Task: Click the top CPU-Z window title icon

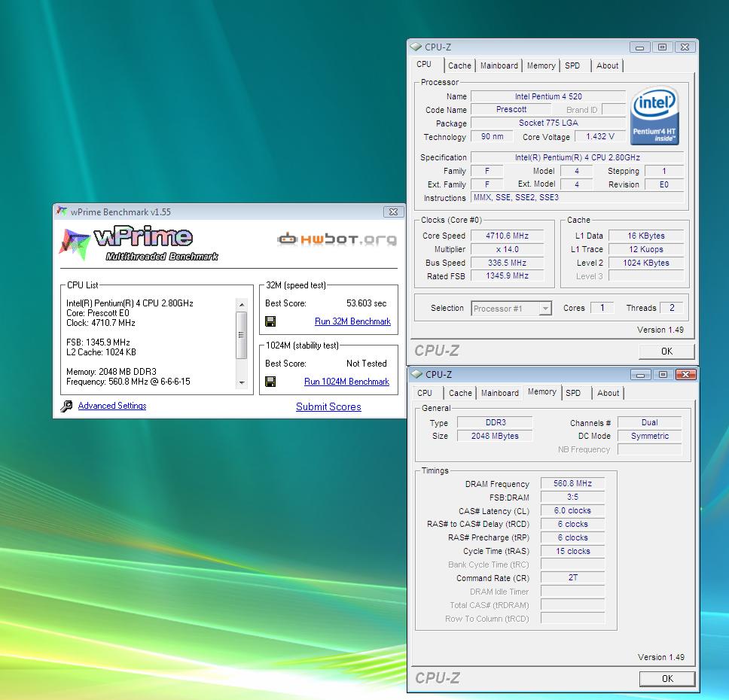Action: tap(416, 47)
